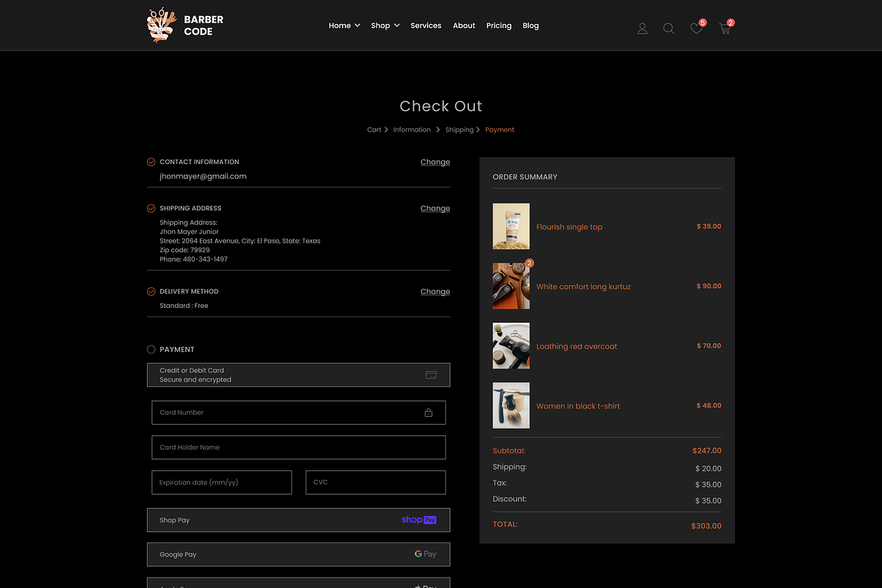
Task: Click the Loathing red overcoat name
Action: 577,346
